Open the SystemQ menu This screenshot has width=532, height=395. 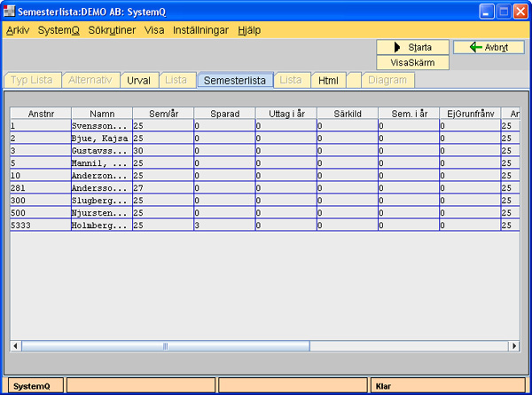coord(59,29)
